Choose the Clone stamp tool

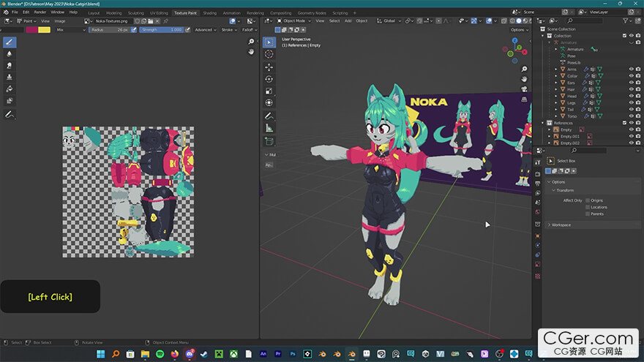coord(10,77)
